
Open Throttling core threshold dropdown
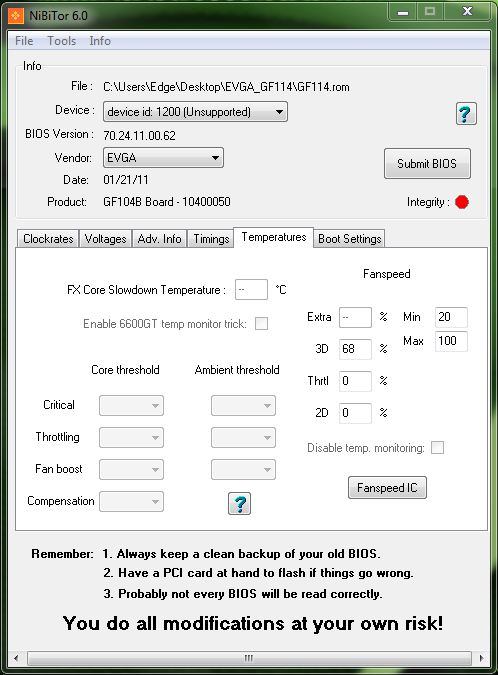[x=131, y=437]
